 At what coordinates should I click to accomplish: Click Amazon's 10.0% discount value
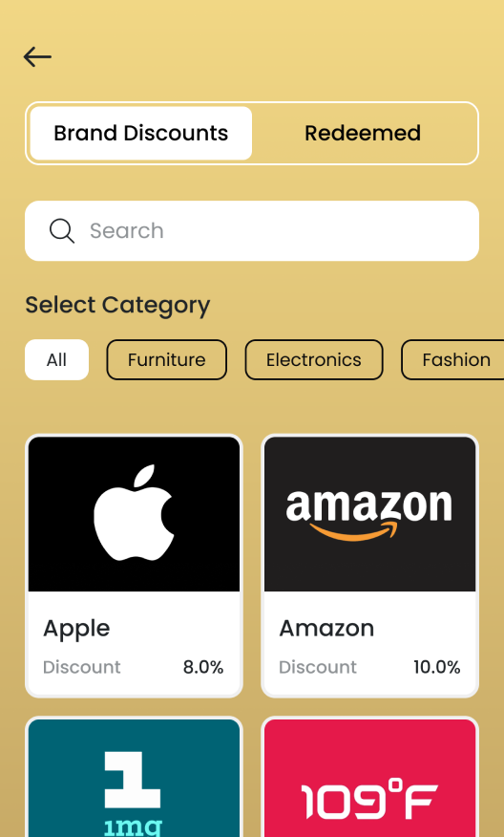tap(437, 667)
